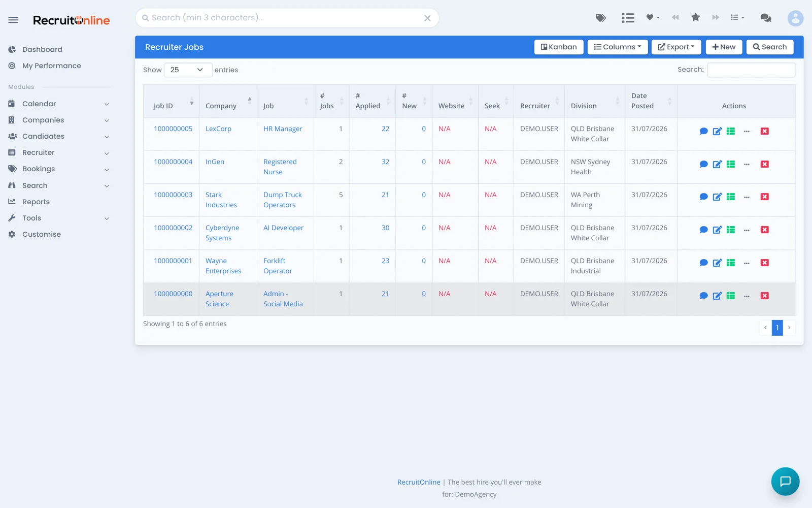
Task: Sort by Company column
Action: (228, 101)
